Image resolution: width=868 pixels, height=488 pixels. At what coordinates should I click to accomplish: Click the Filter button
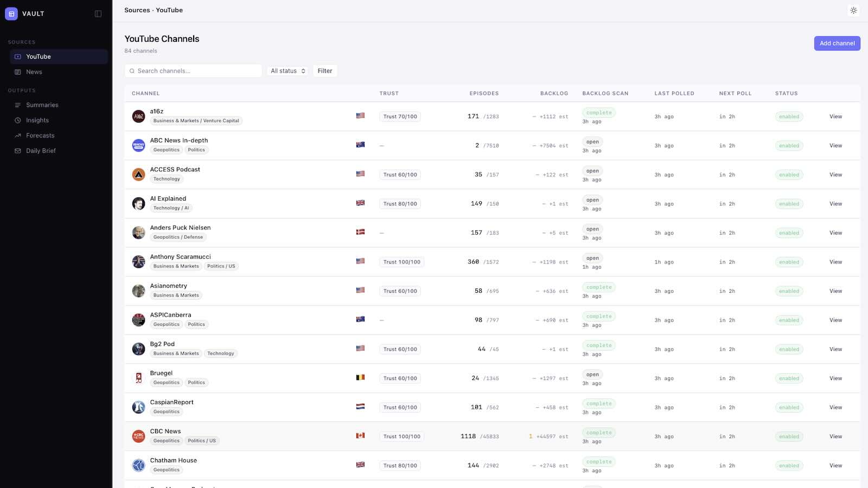(325, 71)
